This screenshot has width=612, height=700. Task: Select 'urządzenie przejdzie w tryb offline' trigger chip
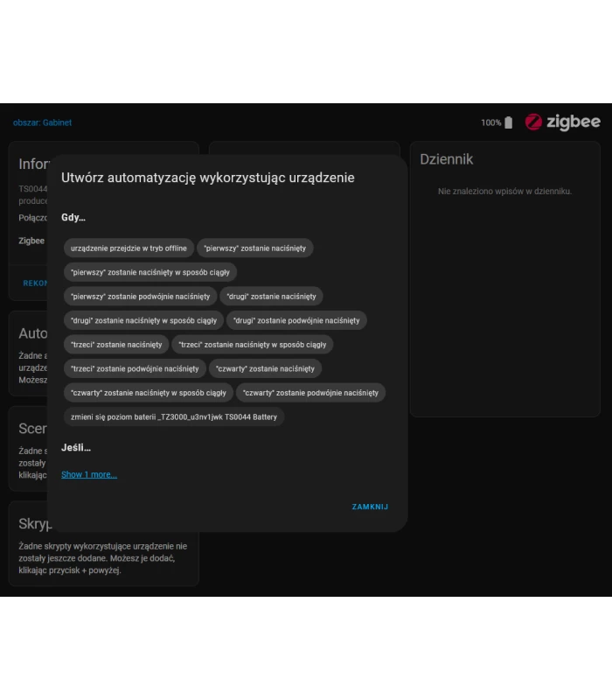[x=129, y=248]
